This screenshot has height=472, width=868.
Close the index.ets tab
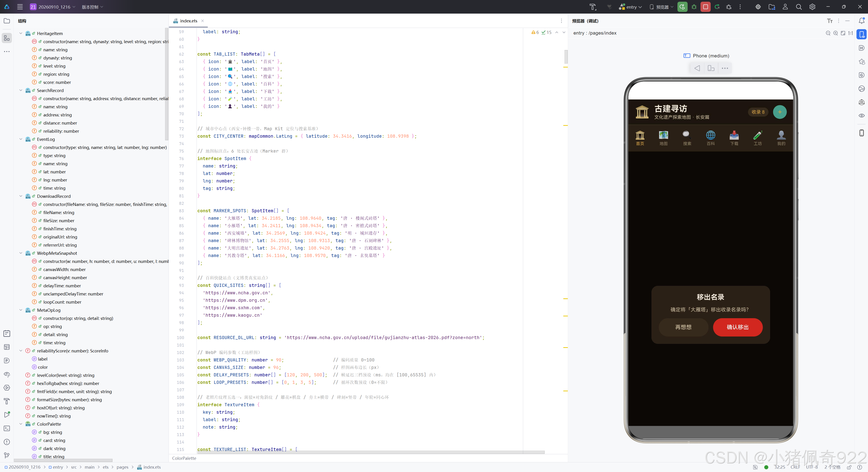(203, 21)
